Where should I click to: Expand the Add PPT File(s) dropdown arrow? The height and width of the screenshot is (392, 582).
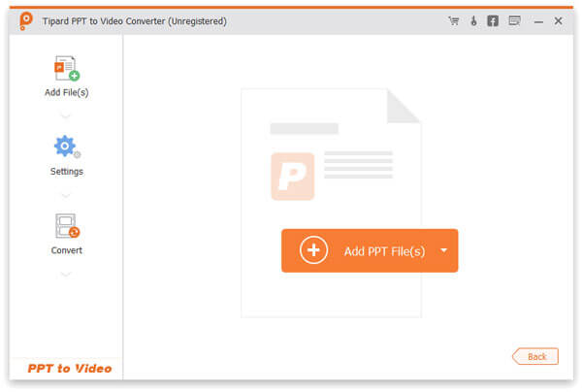(444, 250)
